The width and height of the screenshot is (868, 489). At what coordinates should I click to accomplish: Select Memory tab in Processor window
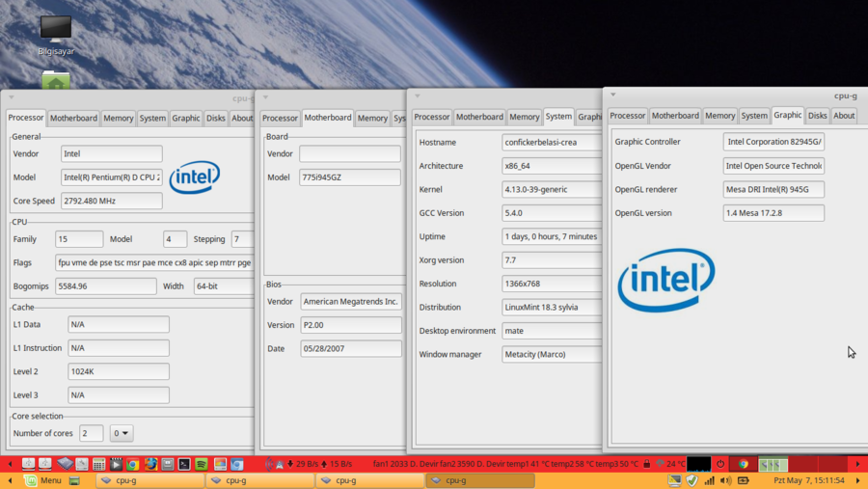(x=118, y=118)
